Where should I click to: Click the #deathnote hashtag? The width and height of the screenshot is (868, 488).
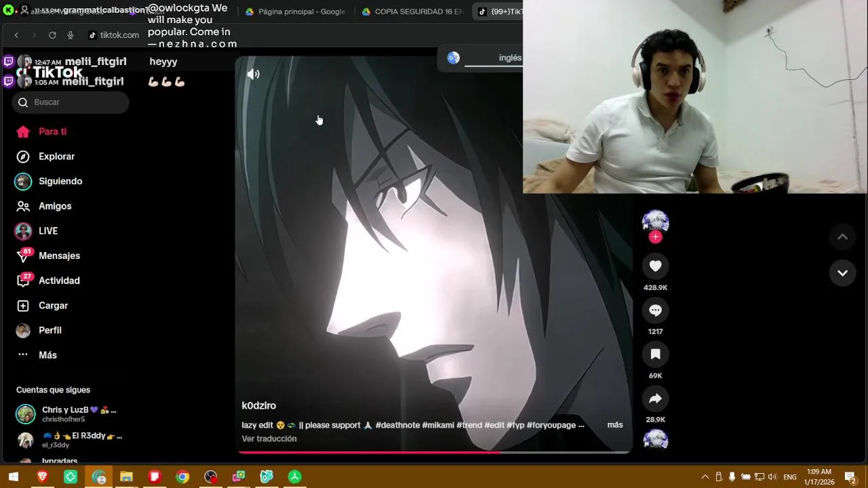pos(397,425)
